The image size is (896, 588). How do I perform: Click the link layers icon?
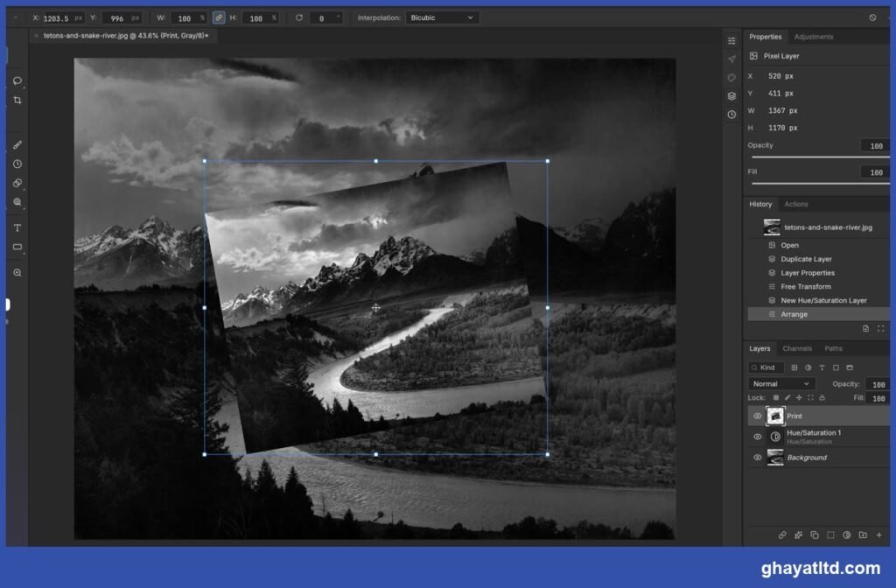781,535
